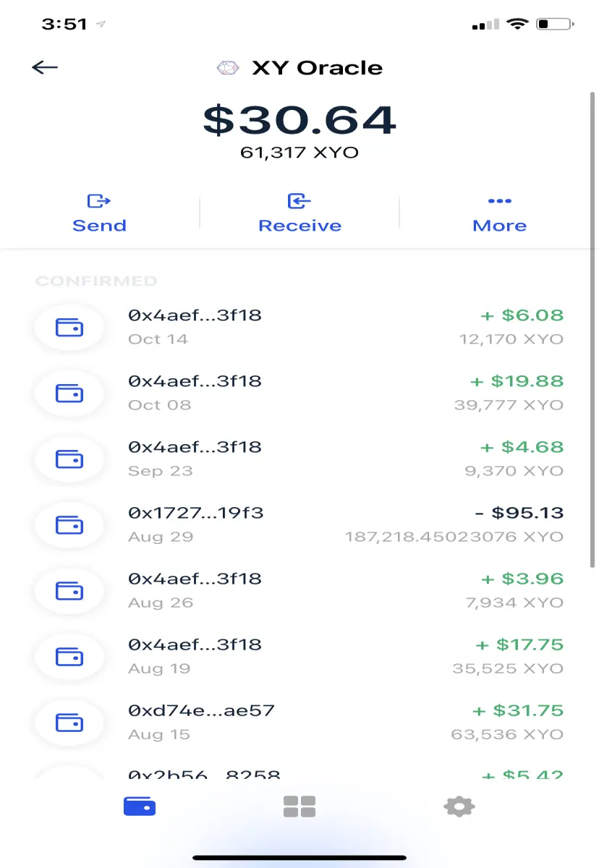
Task: Tap the Aug 19 date
Action: click(159, 668)
